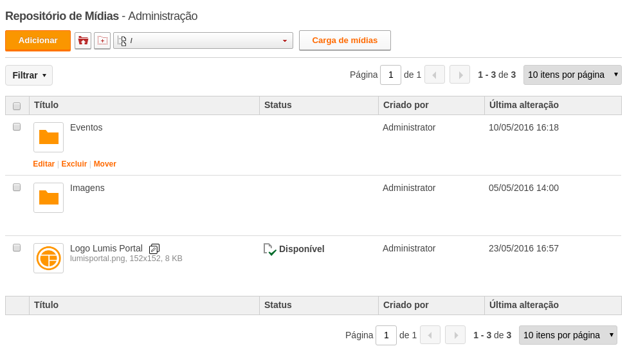Sort by Título column header
627x364 pixels.
pos(46,105)
